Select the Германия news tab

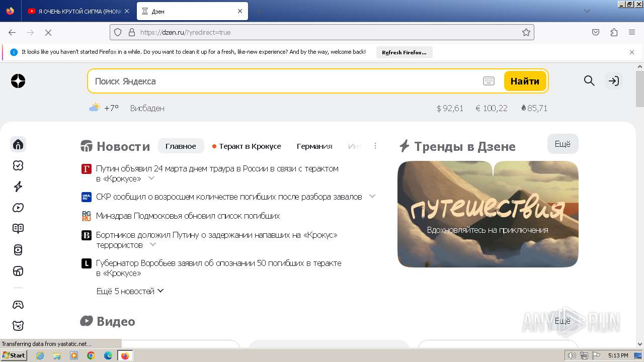pos(314,146)
